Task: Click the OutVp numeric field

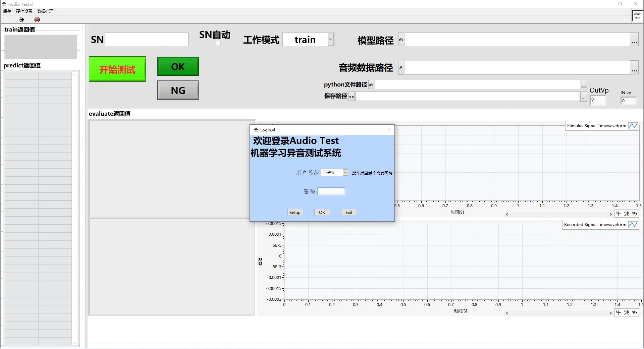Action: [x=598, y=100]
